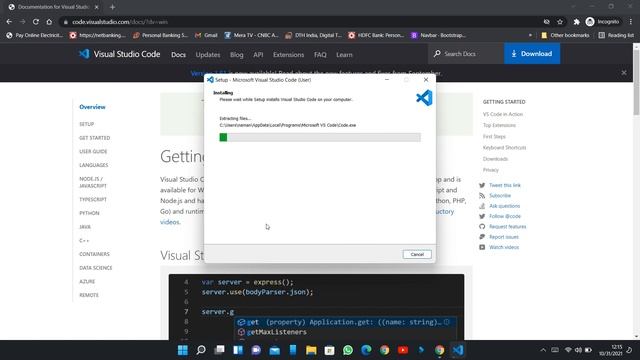Open Top Extensions link

tap(499, 125)
